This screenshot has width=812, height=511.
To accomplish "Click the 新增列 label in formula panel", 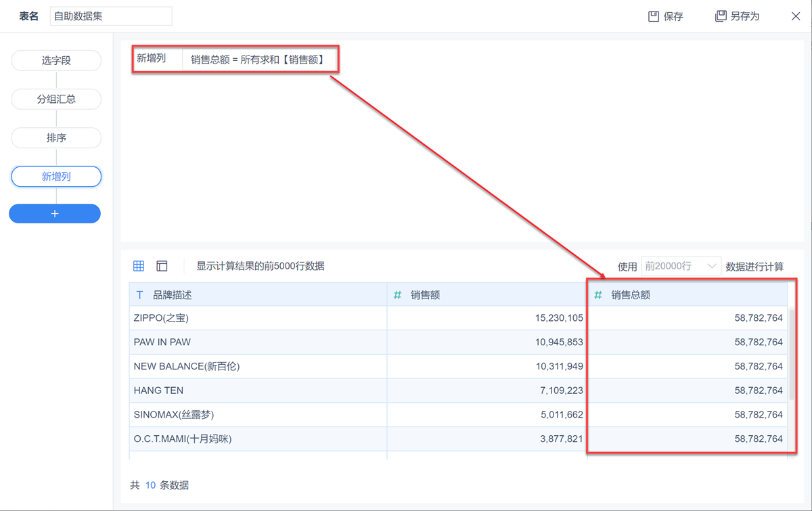I will pos(152,58).
